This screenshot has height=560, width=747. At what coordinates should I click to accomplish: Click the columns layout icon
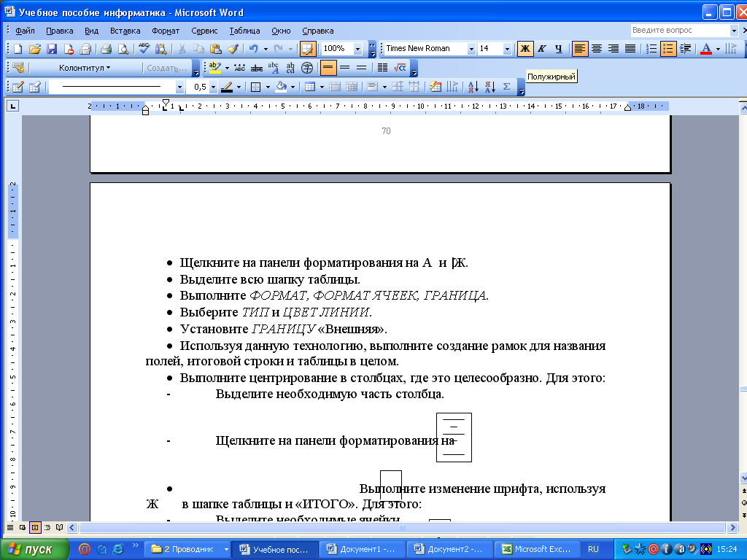(x=382, y=68)
